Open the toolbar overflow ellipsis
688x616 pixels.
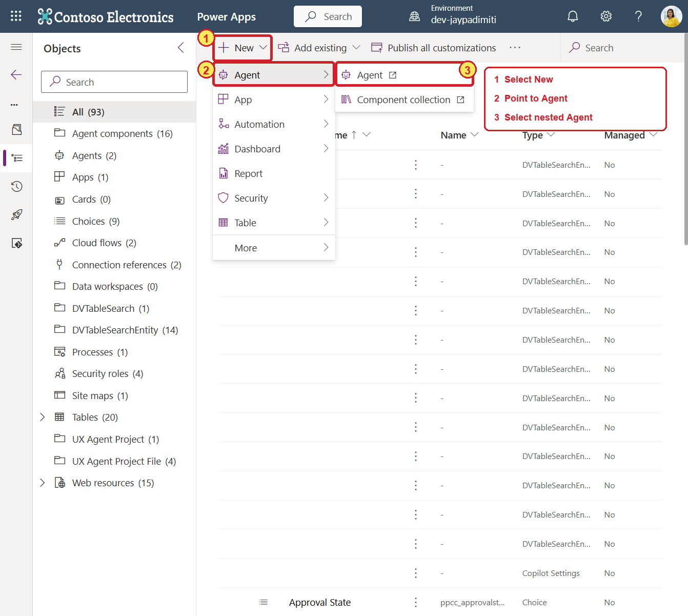coord(515,48)
